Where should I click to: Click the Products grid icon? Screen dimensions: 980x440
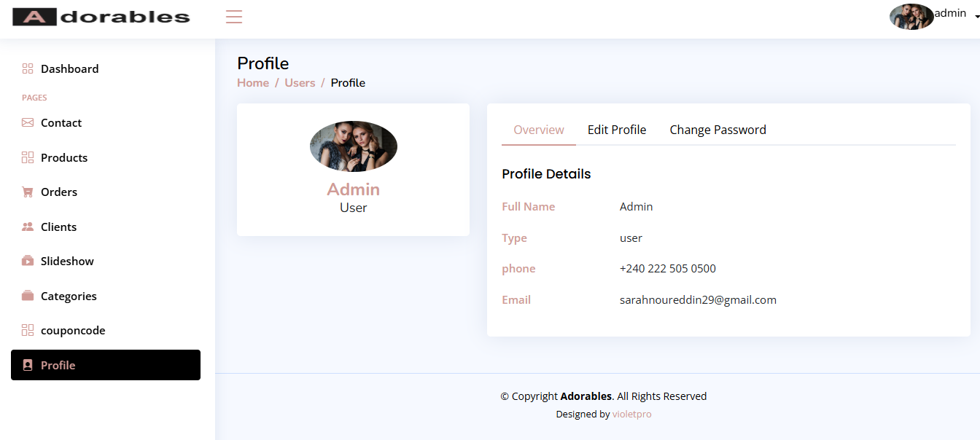point(28,157)
